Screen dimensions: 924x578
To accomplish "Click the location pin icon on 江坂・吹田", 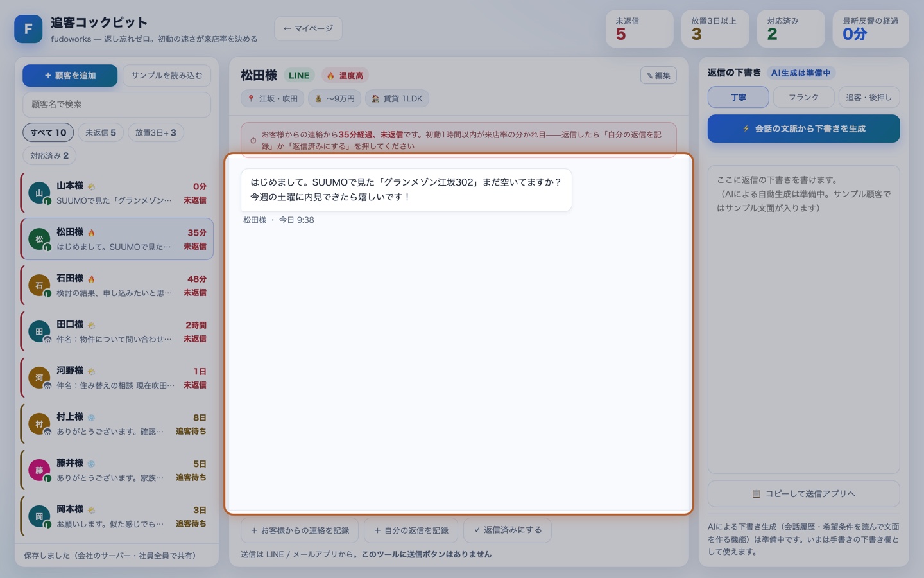I will tap(251, 99).
